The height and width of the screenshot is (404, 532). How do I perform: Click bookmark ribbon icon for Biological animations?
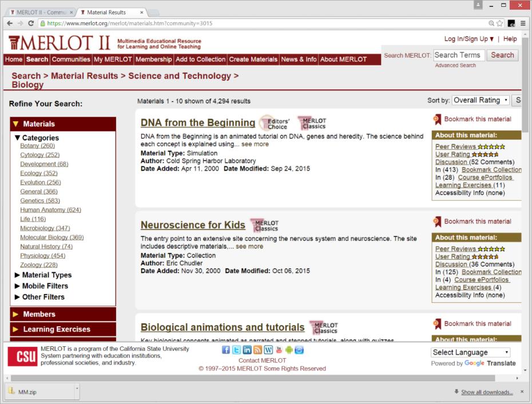pos(437,323)
